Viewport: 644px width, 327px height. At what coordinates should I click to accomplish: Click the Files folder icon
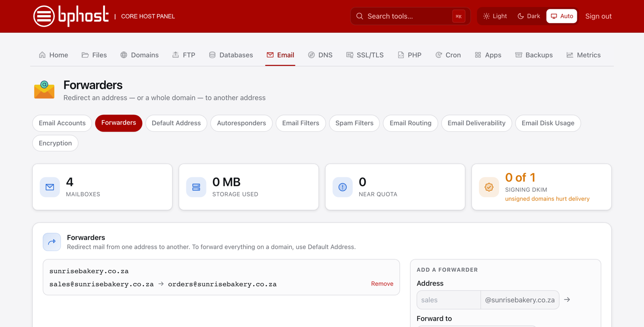pos(85,55)
